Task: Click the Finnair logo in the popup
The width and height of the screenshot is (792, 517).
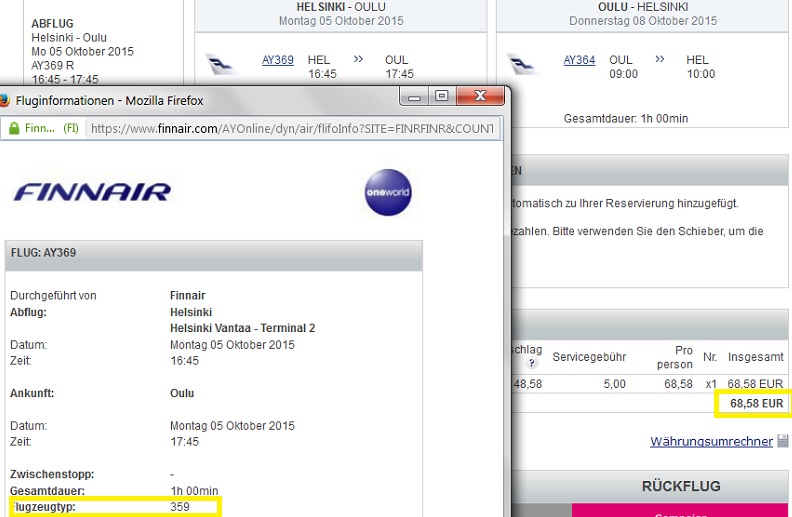Action: tap(92, 192)
